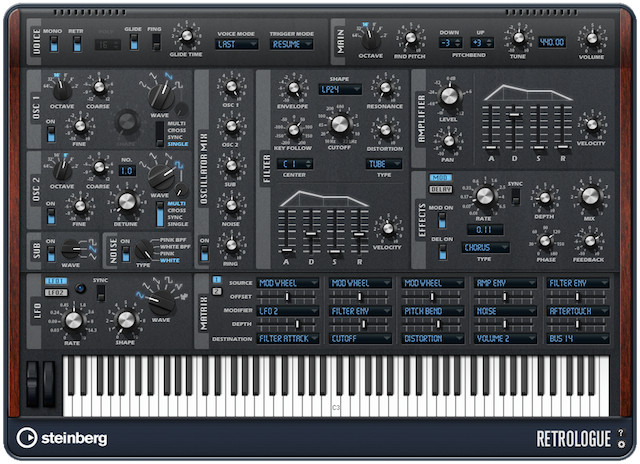640x464 pixels.
Task: Click the LFO Rate knob
Action: pyautogui.click(x=73, y=319)
